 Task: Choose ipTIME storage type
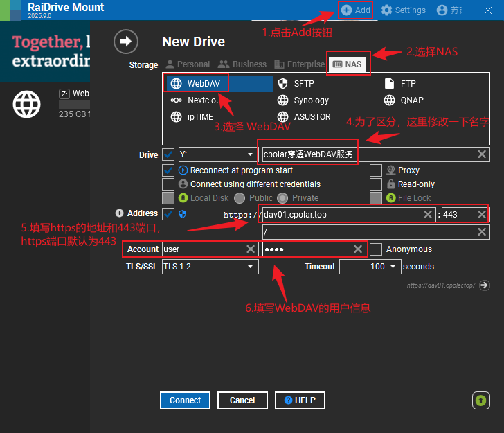(192, 117)
